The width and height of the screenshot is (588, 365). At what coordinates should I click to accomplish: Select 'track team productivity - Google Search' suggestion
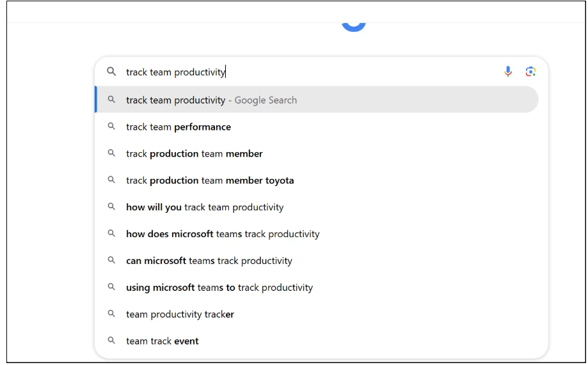[x=317, y=99]
